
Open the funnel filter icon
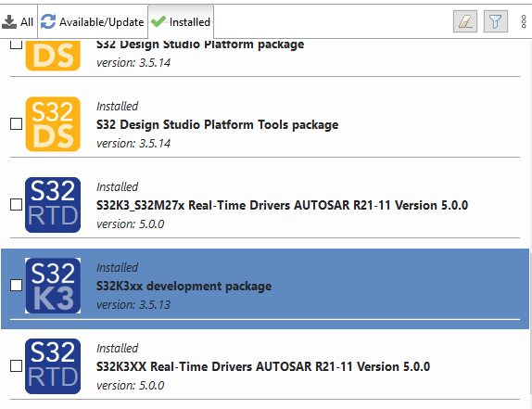click(x=495, y=21)
